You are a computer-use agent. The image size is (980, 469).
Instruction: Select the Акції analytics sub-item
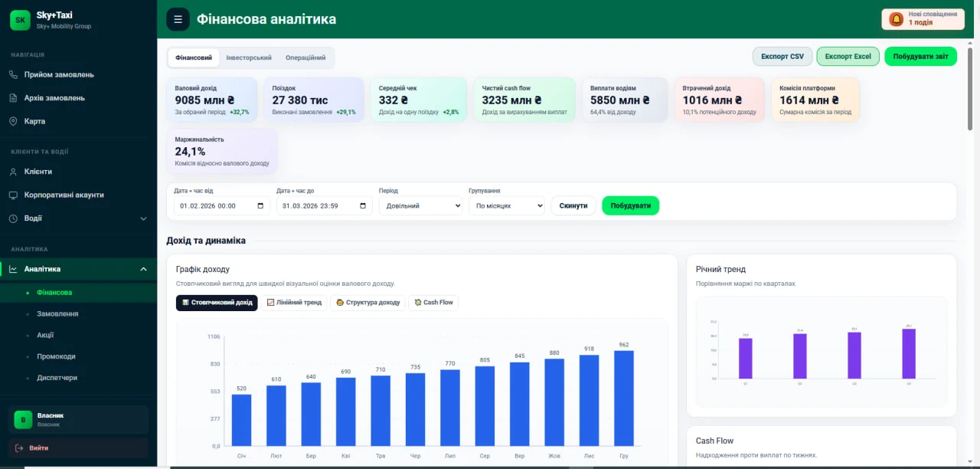[79, 335]
